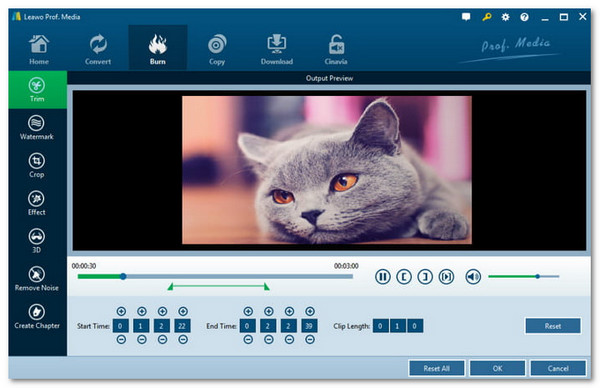Select the Effect tool

(x=37, y=204)
